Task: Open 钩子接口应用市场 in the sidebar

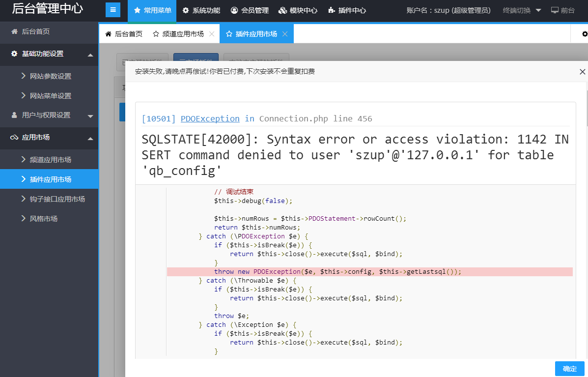Action: (57, 199)
